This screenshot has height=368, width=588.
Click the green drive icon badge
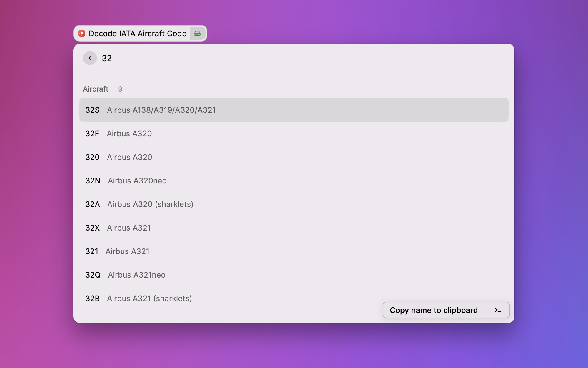[197, 33]
